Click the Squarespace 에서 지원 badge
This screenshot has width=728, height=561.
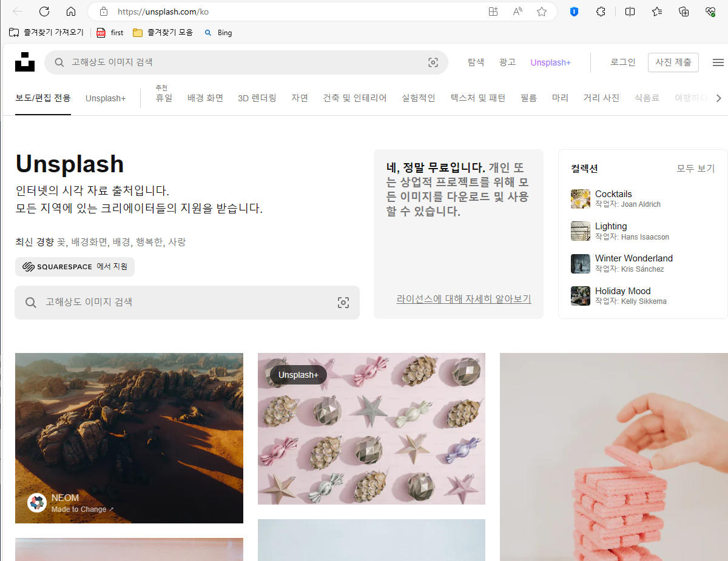(75, 267)
